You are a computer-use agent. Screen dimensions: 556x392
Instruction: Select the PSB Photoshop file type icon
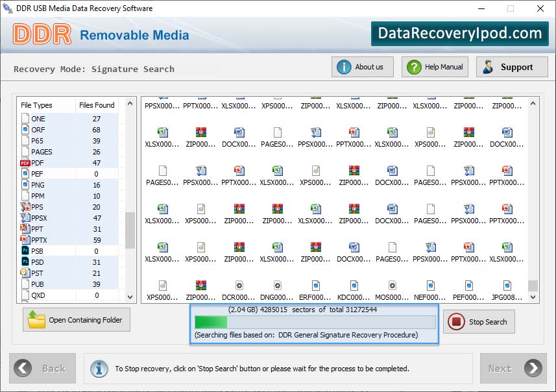coord(25,251)
